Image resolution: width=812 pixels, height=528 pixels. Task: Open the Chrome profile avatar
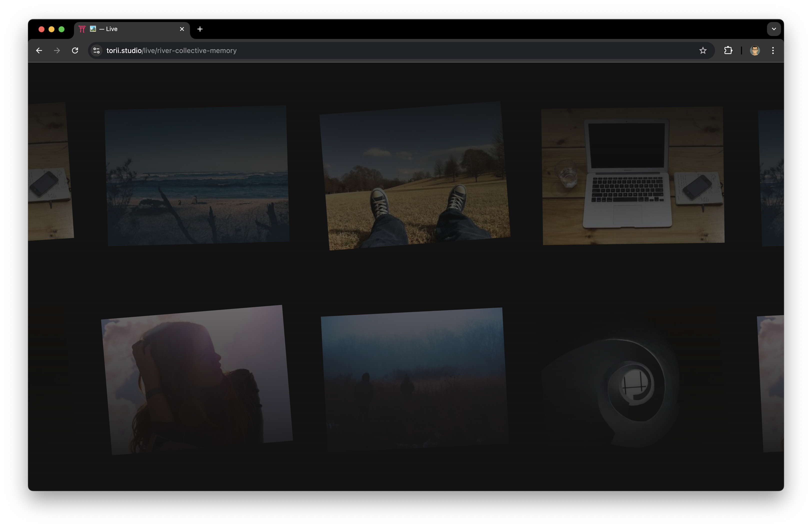coord(755,50)
